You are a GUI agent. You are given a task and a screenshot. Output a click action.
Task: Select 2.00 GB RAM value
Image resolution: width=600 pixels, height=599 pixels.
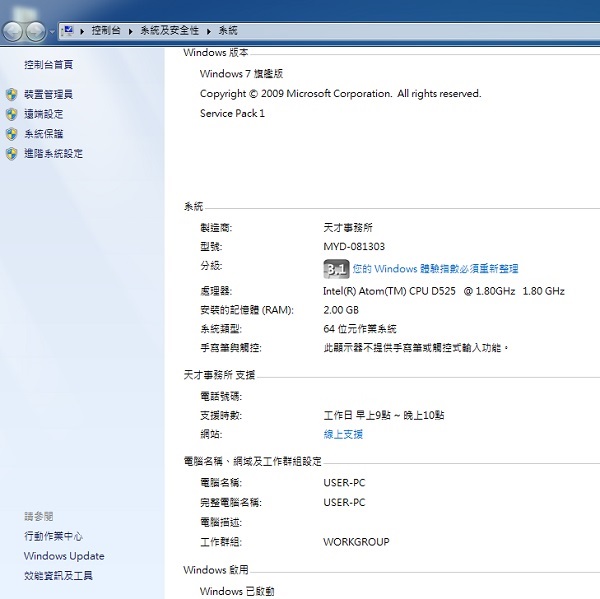341,310
